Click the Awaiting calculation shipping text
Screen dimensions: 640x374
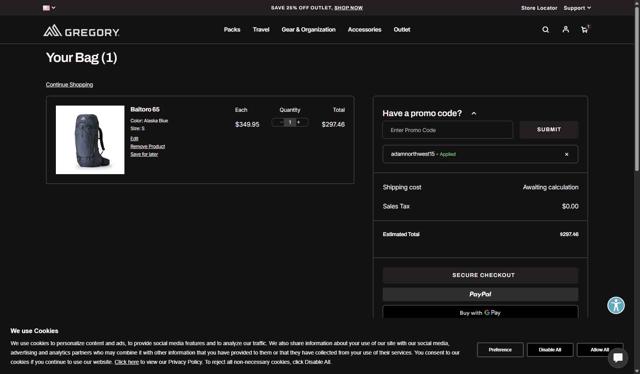tap(551, 187)
